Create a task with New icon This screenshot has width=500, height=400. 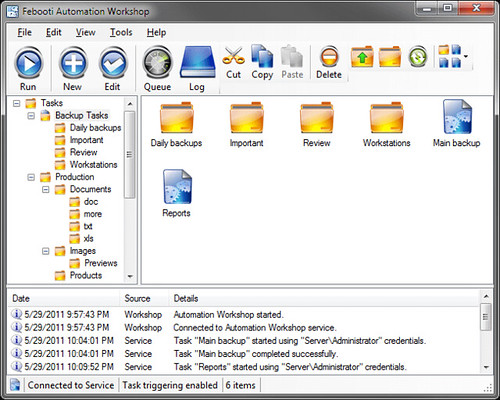[x=73, y=63]
